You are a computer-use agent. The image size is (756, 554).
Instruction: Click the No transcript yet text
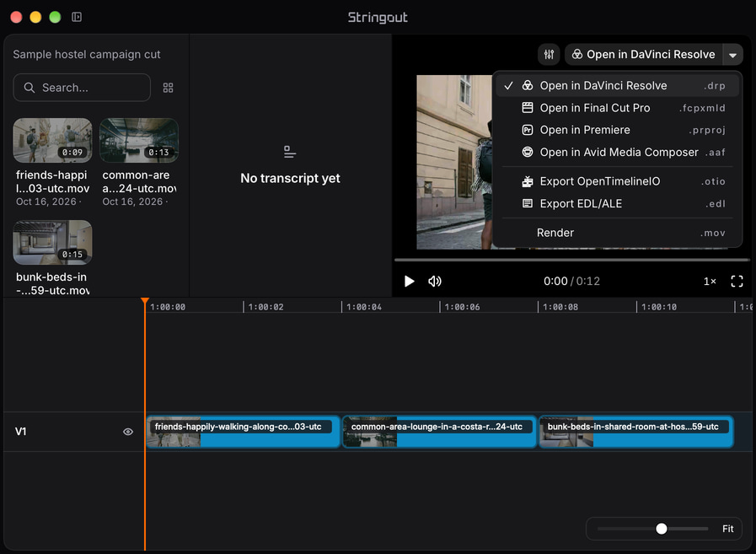pyautogui.click(x=290, y=179)
